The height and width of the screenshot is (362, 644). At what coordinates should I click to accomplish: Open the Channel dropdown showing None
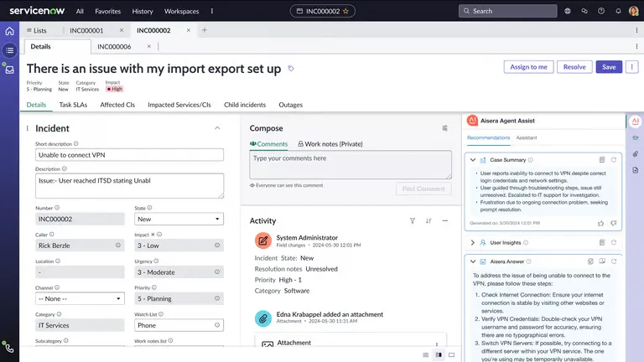80,299
